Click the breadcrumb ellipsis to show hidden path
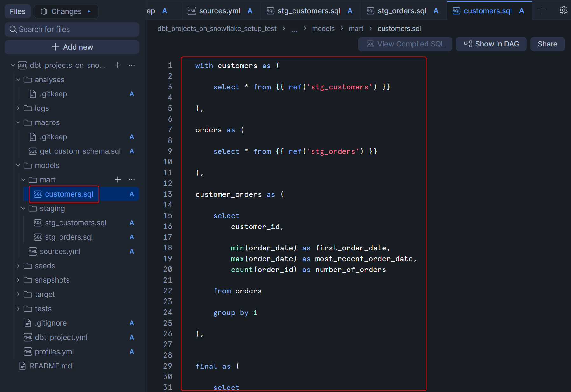The image size is (571, 392). [x=294, y=29]
